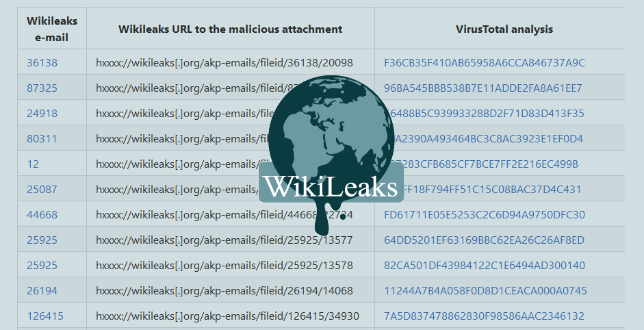
Task: View VirusTotal analysis 11244A7B4A058F0D8D1CEACA000A0745
Action: pos(485,291)
